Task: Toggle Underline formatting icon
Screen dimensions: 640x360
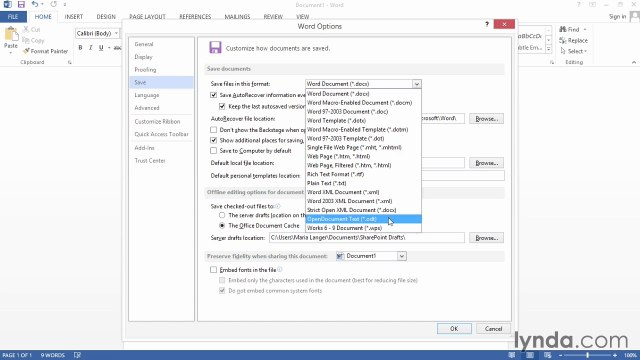Action: 101,48
